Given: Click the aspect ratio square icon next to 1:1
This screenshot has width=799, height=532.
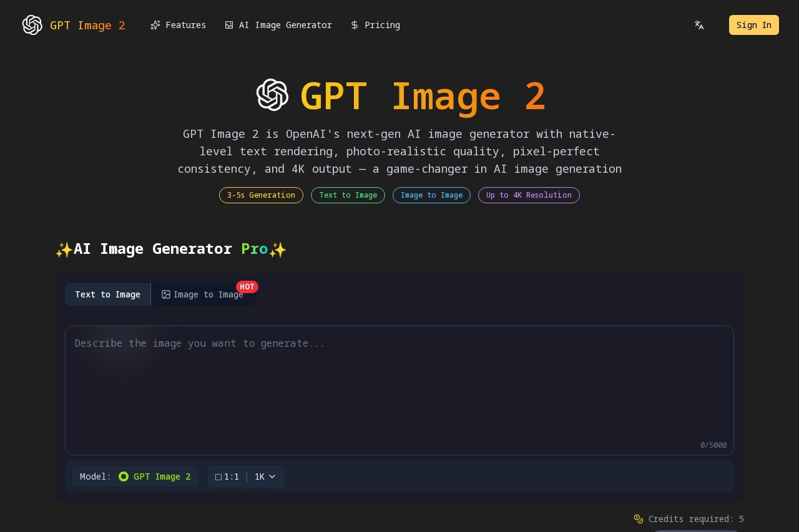Looking at the screenshot, I should click(x=218, y=476).
